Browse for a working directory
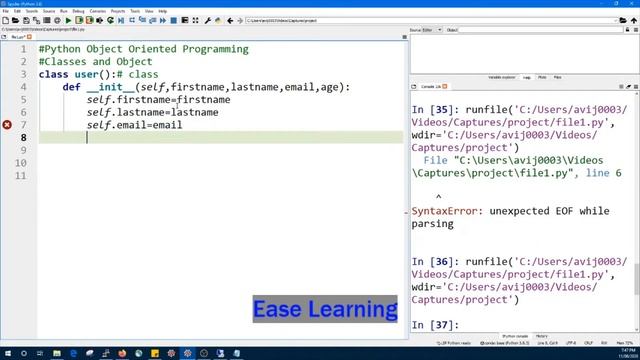640x360 pixels. tap(623, 20)
